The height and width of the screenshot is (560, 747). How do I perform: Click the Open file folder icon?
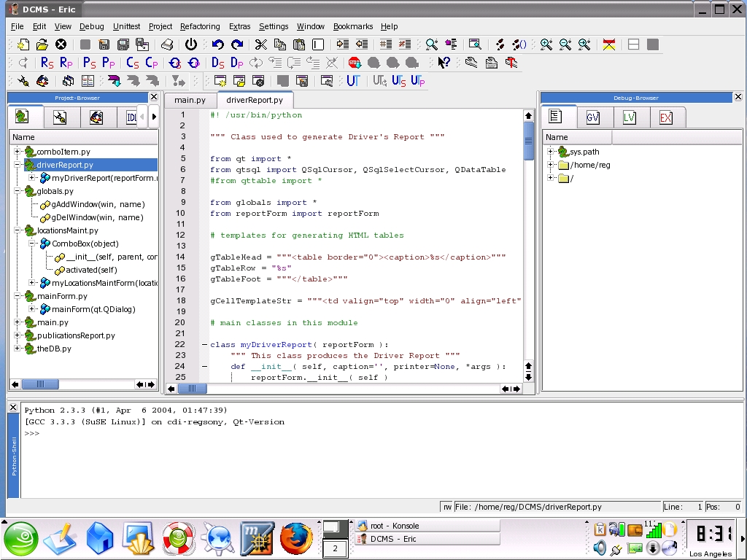coord(42,44)
